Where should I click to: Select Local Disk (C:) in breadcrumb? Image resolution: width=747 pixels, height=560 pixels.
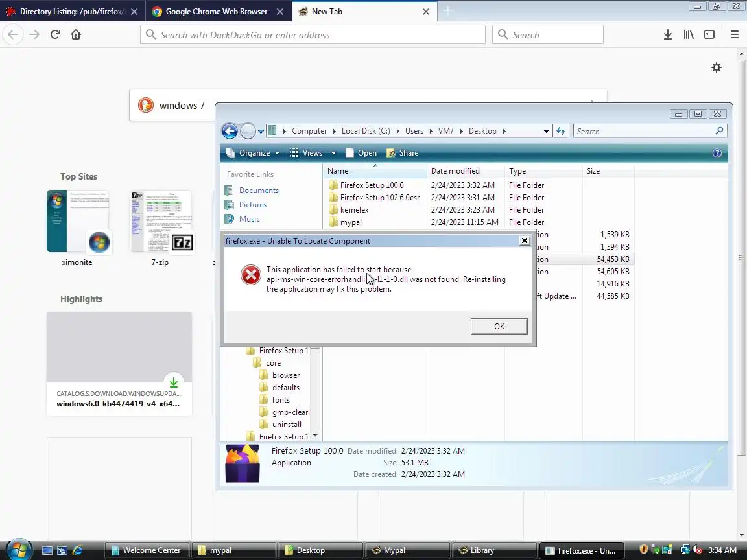(x=366, y=131)
